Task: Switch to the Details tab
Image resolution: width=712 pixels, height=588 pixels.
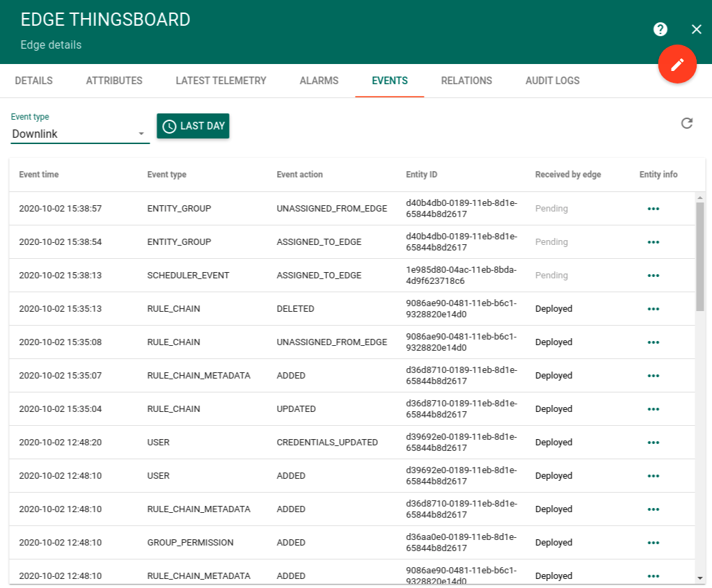Action: coord(33,81)
